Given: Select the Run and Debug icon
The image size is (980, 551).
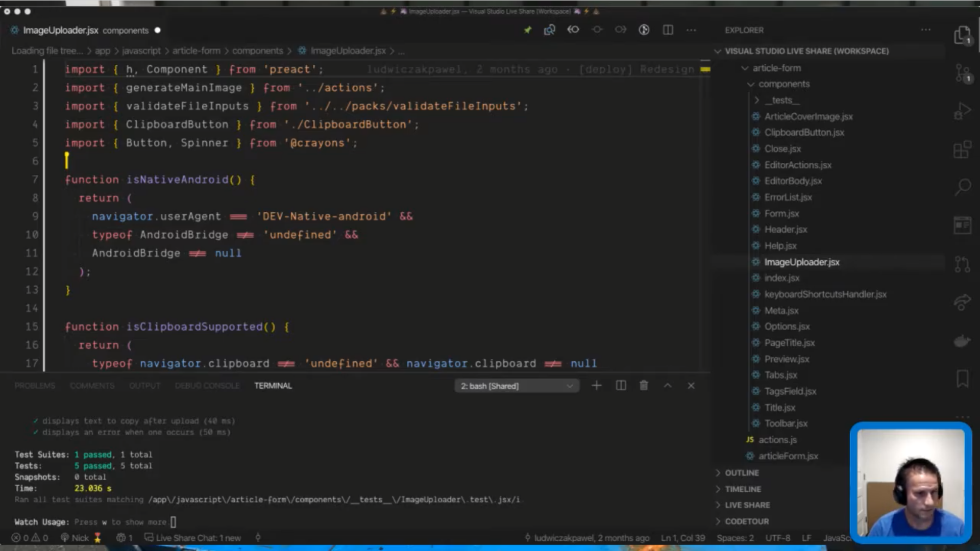Looking at the screenshot, I should pyautogui.click(x=963, y=110).
